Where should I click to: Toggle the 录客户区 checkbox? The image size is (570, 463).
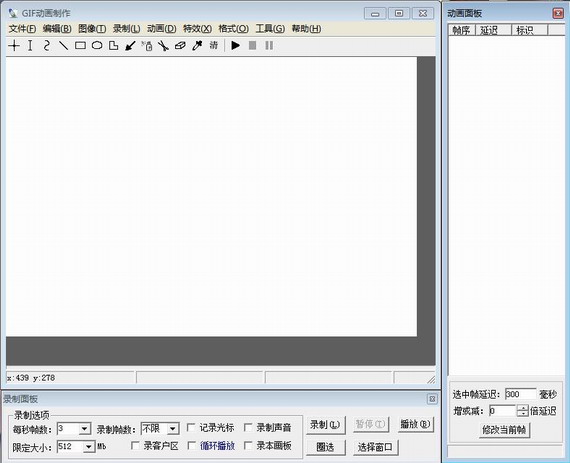pos(135,446)
